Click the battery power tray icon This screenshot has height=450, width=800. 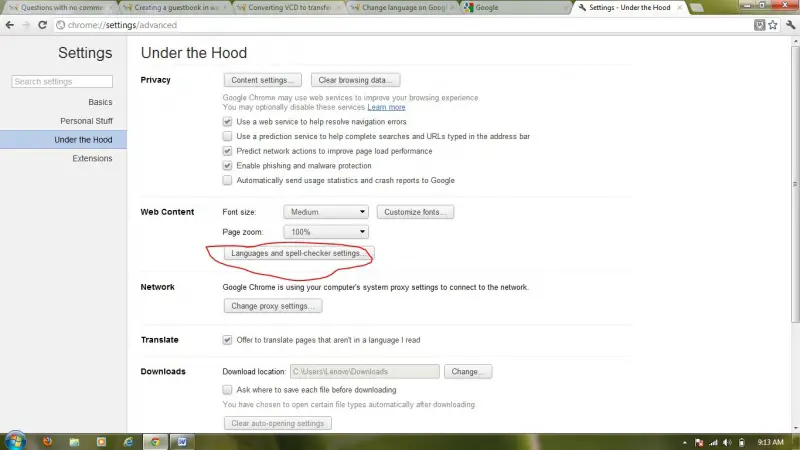742,442
